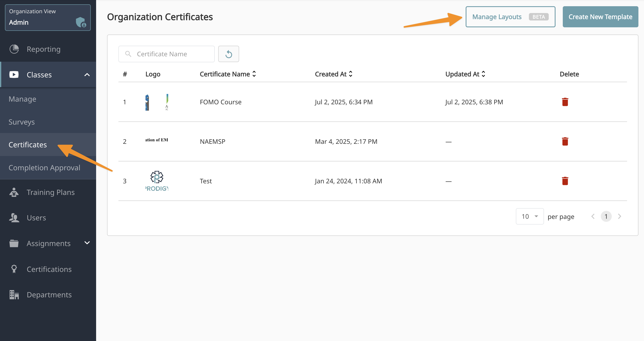Click the Reporting pie chart icon
Screen dimensions: 644x341
coord(14,49)
